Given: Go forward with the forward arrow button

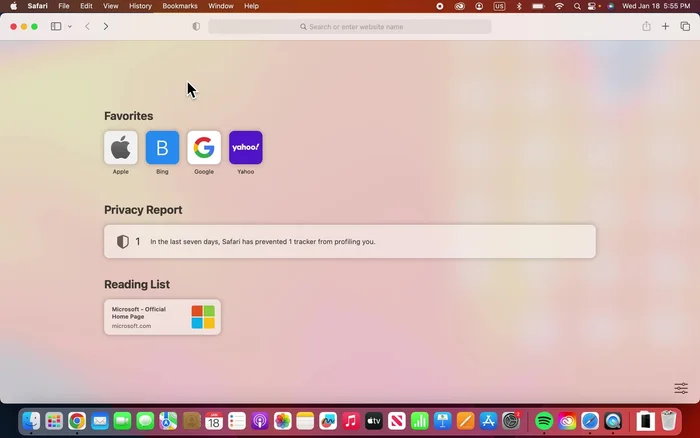Looking at the screenshot, I should point(106,26).
